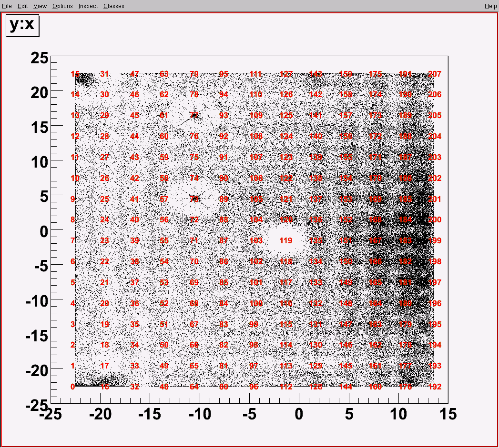Click the red label 87
499x448 pixels.
(x=224, y=241)
